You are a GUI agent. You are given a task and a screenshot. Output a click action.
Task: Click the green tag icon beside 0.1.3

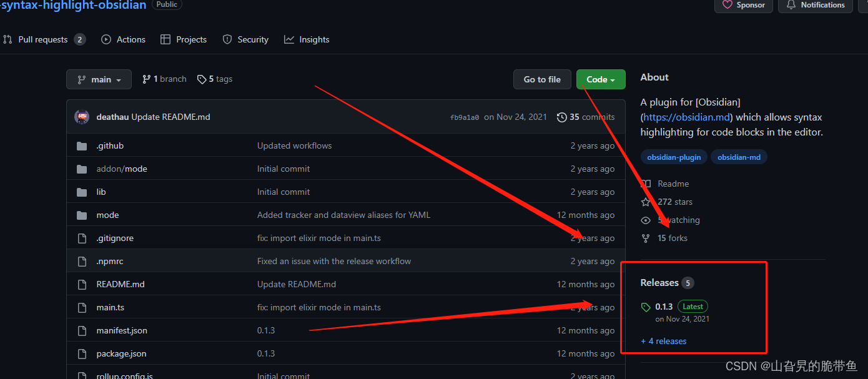pyautogui.click(x=646, y=307)
